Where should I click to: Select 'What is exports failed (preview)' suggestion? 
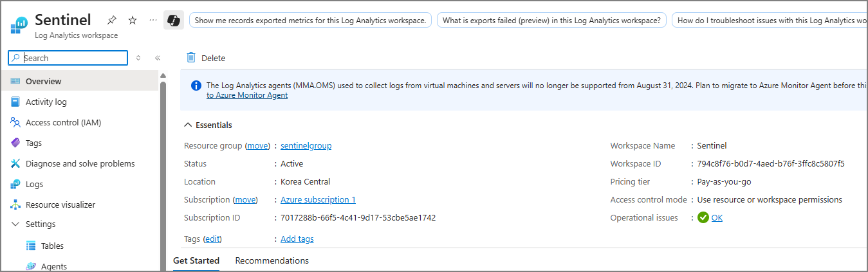(x=551, y=20)
